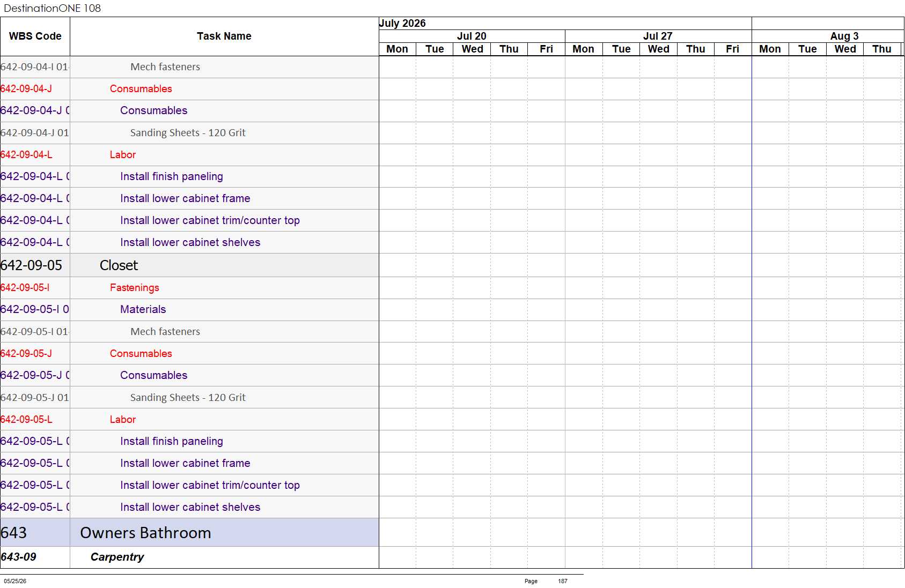
Task: Click Wed under the Jul 20 week
Action: [x=472, y=49]
